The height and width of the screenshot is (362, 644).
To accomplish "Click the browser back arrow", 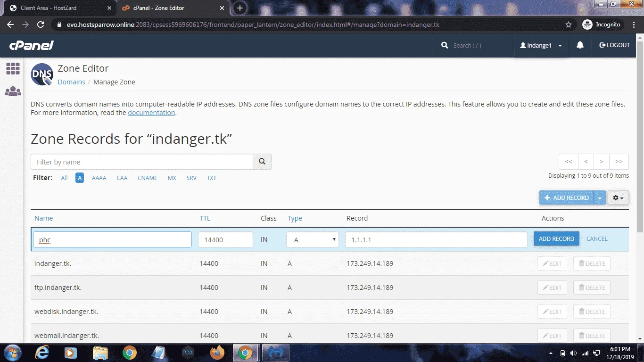I will 10,25.
